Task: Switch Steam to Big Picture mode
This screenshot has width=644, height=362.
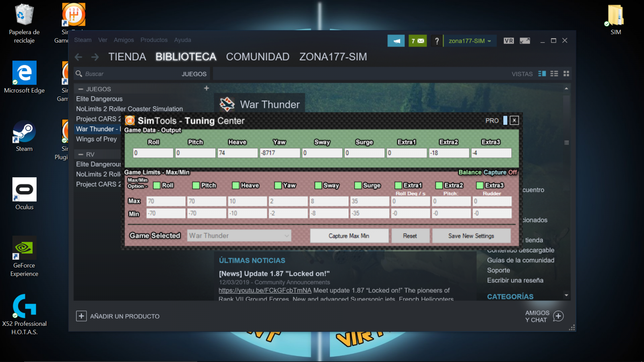Action: point(525,41)
